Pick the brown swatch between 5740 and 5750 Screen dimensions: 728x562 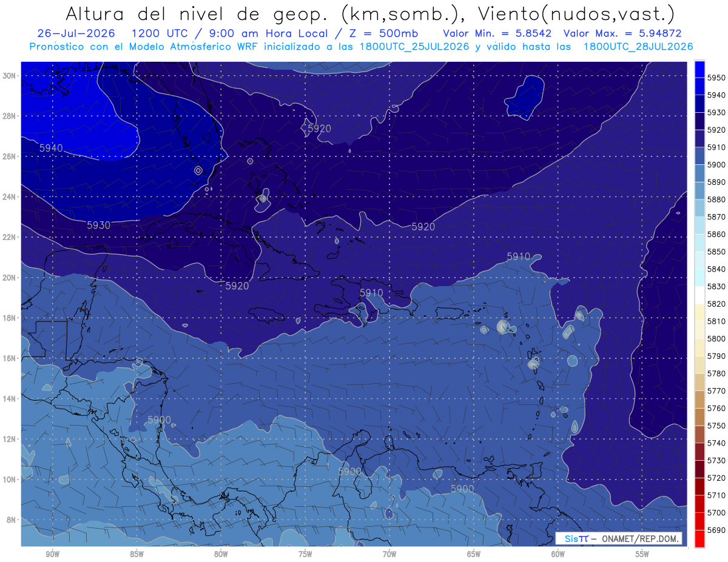699,433
